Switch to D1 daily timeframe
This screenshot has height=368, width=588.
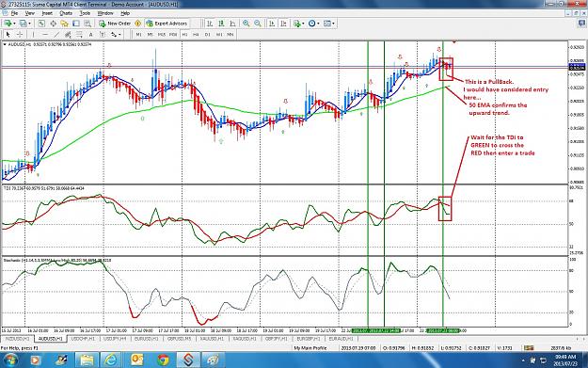207,35
